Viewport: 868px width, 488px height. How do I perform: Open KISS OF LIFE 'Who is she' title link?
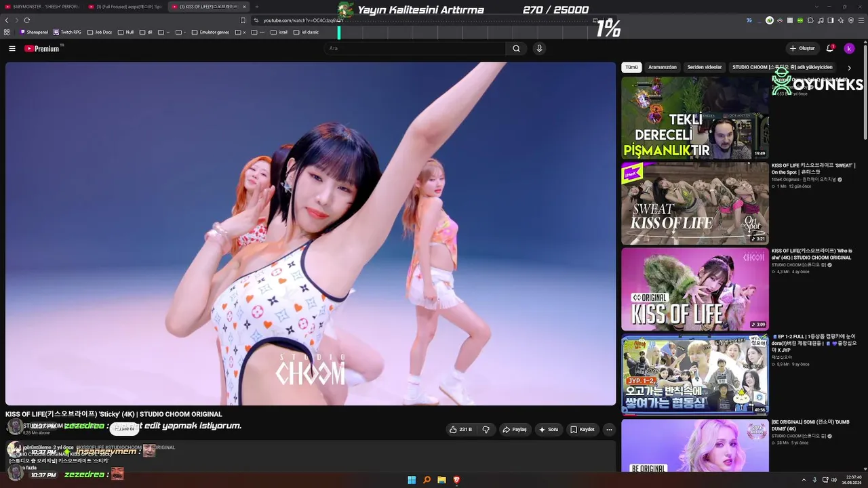pos(812,254)
